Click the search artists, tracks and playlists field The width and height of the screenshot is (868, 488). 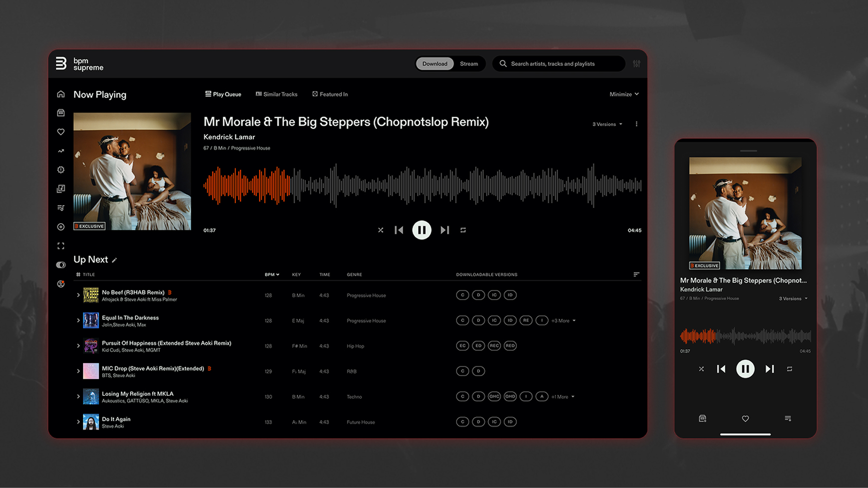(559, 64)
